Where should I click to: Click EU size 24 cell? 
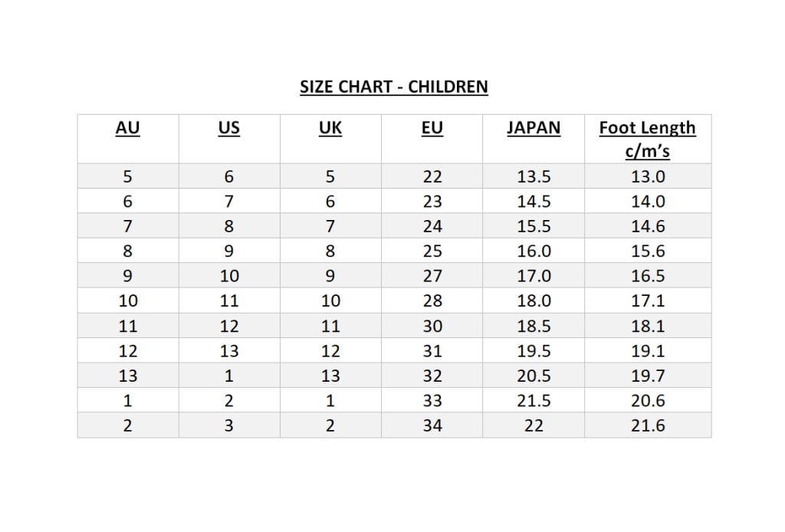point(432,226)
